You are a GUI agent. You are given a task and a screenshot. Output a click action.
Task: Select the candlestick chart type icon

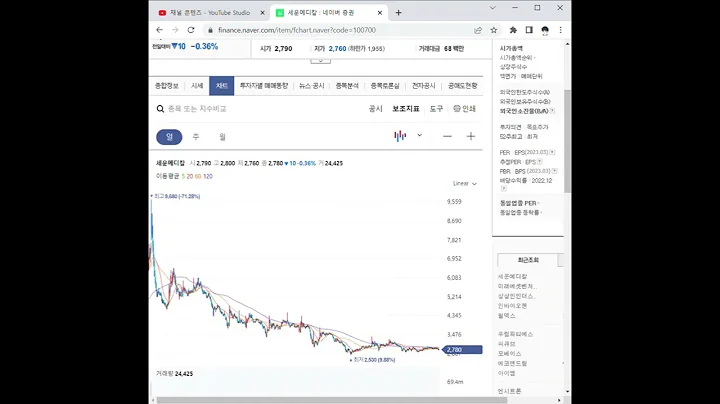point(400,136)
